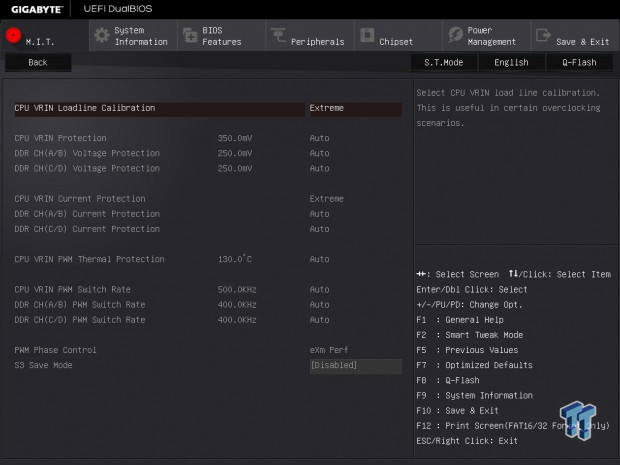Select DDR CH(A/B) PWM Switch Rate

click(x=80, y=305)
